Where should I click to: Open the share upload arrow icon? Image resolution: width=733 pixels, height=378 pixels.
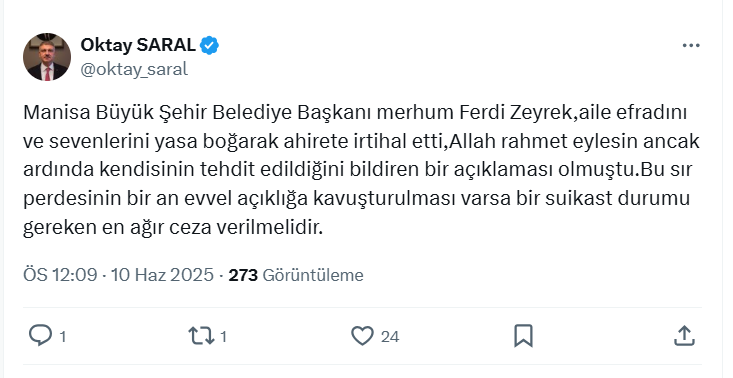click(x=684, y=335)
